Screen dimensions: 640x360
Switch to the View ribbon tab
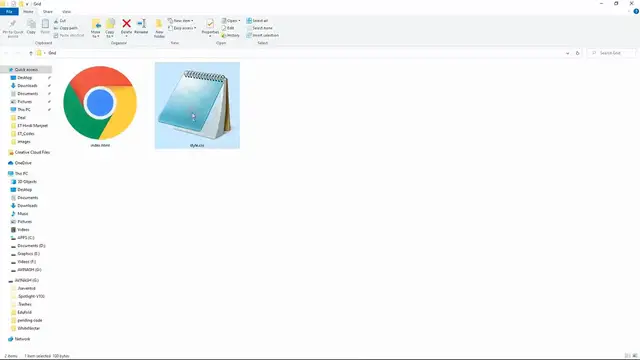click(x=66, y=11)
